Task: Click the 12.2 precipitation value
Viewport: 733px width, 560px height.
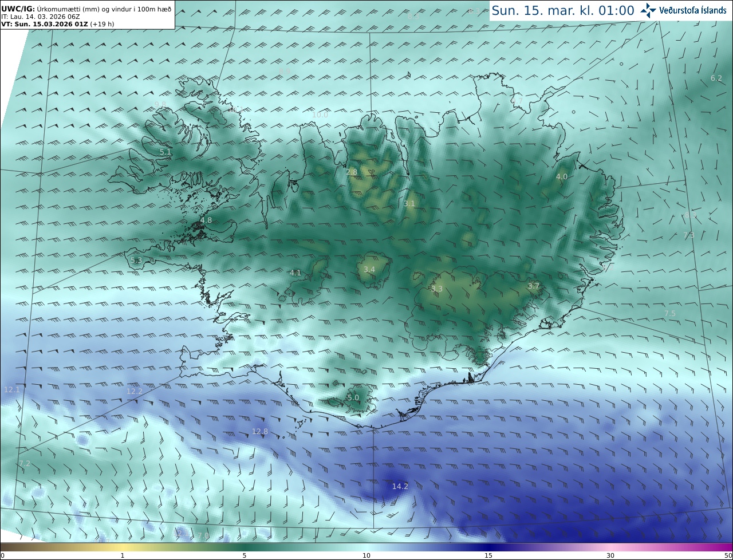Action: pyautogui.click(x=135, y=391)
